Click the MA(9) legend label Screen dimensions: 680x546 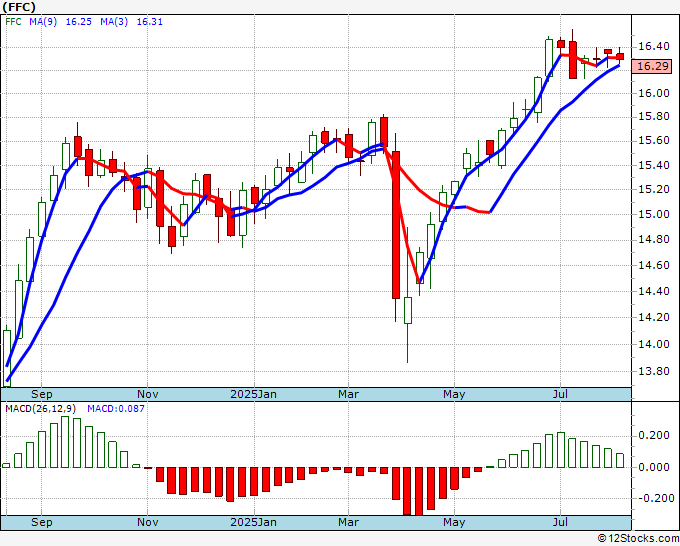tap(43, 22)
